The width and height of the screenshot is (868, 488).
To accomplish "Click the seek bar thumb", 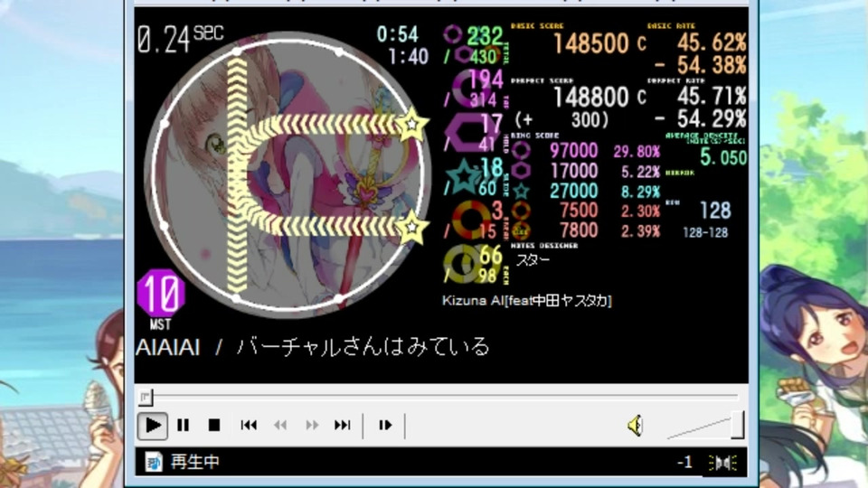I will point(146,397).
